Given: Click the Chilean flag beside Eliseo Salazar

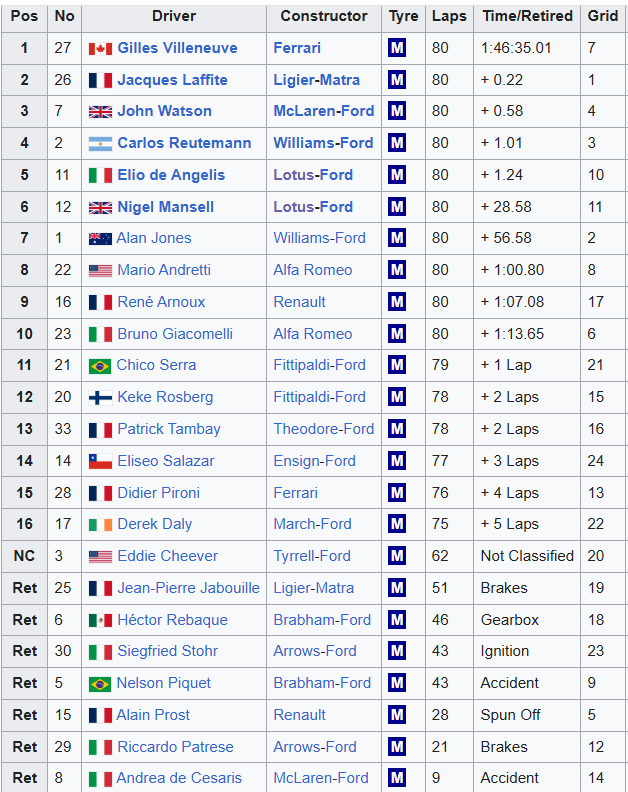Looking at the screenshot, I should tap(100, 461).
